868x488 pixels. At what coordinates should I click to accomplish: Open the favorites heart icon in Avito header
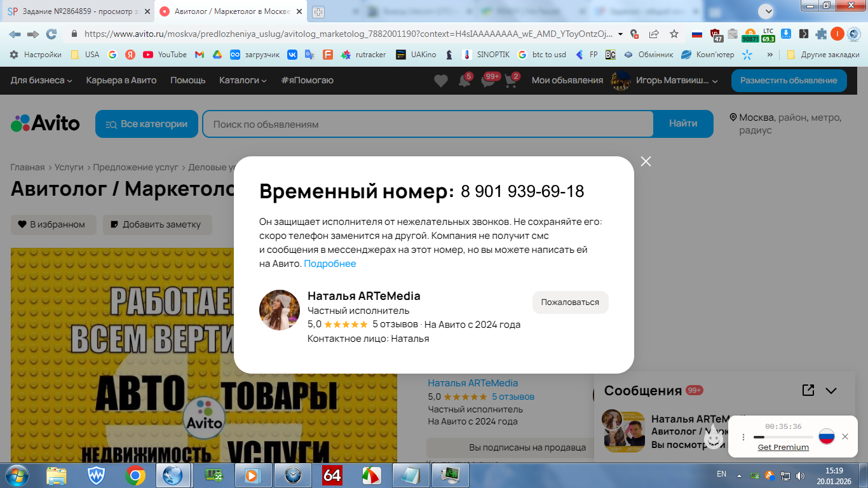click(441, 81)
